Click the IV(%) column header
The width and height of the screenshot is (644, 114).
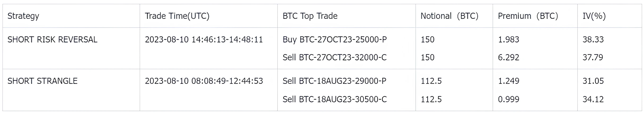(x=594, y=16)
